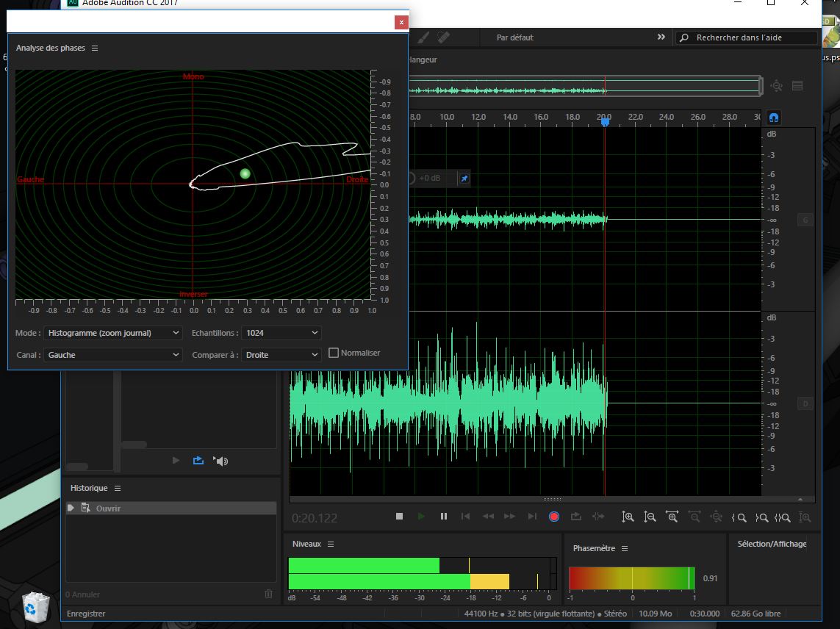The width and height of the screenshot is (840, 629).
Task: Click the trash icon in Historique panel
Action: (x=268, y=594)
